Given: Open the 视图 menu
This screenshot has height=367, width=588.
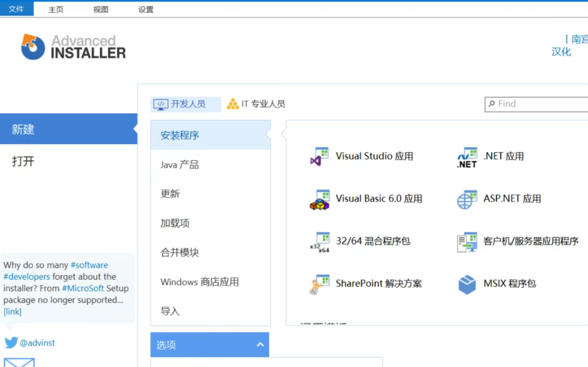Looking at the screenshot, I should (x=100, y=8).
